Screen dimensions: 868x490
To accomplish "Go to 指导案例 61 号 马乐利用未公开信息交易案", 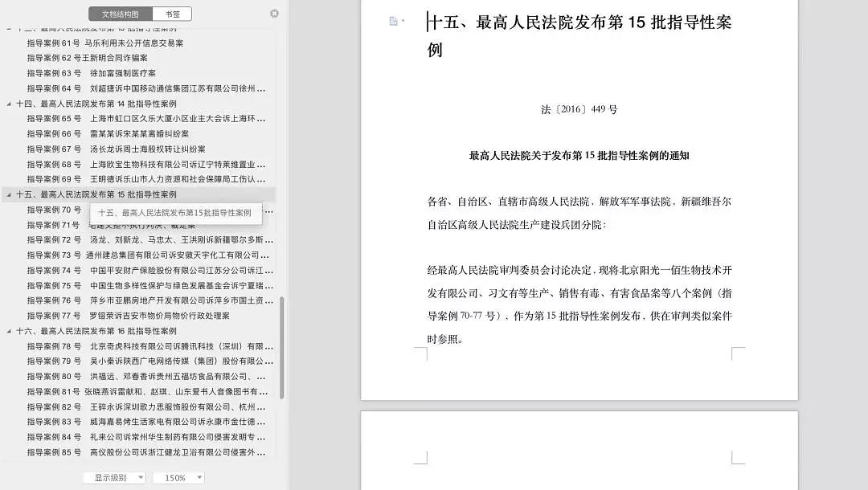I will point(105,43).
